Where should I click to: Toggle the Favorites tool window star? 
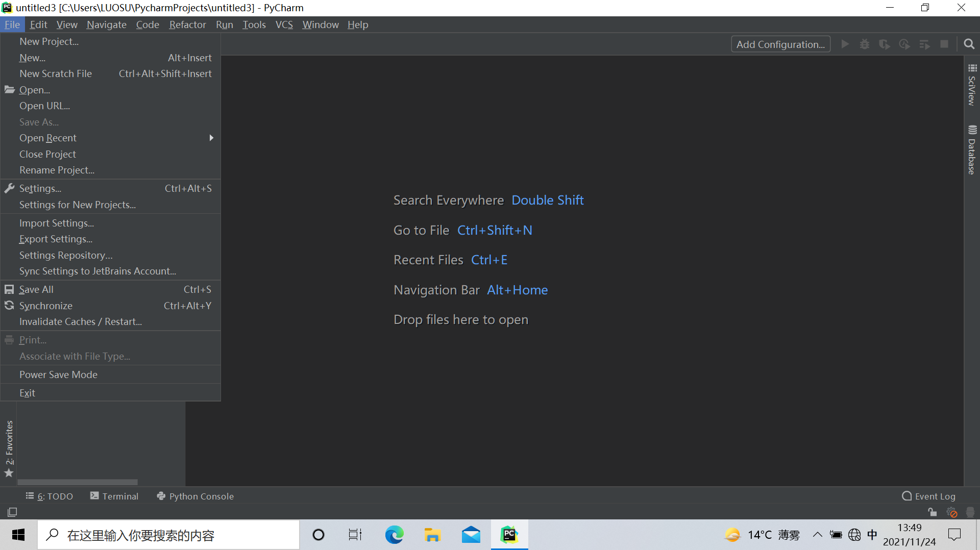click(x=9, y=472)
